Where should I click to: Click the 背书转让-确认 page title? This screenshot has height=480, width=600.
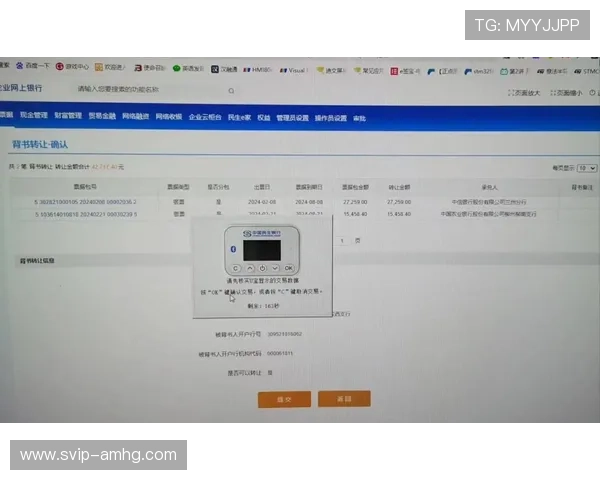[40, 144]
